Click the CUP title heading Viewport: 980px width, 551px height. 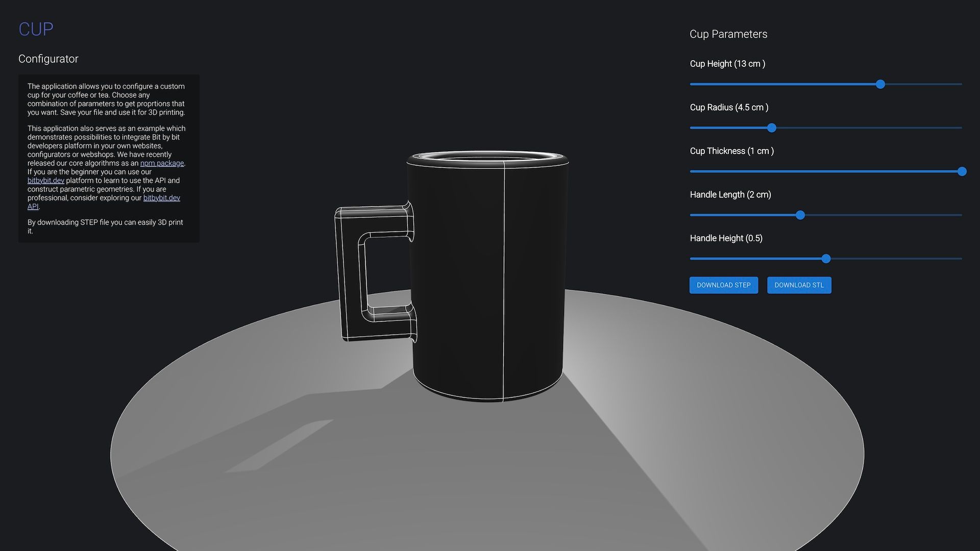(36, 29)
